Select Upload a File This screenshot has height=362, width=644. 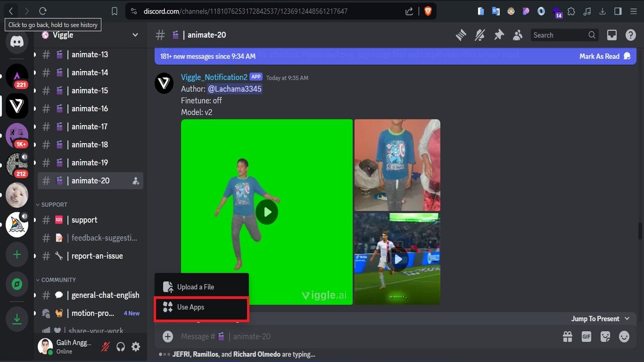pos(201,287)
